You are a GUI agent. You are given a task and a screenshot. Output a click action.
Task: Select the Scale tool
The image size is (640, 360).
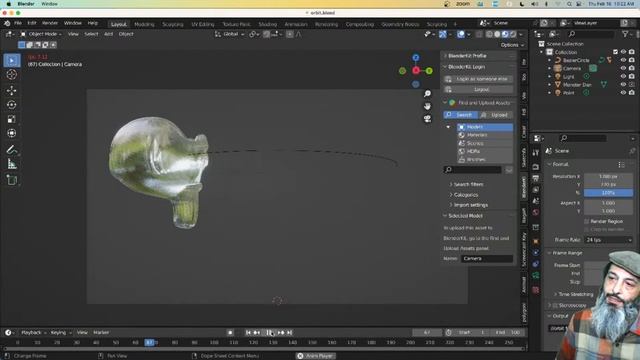pos(12,119)
